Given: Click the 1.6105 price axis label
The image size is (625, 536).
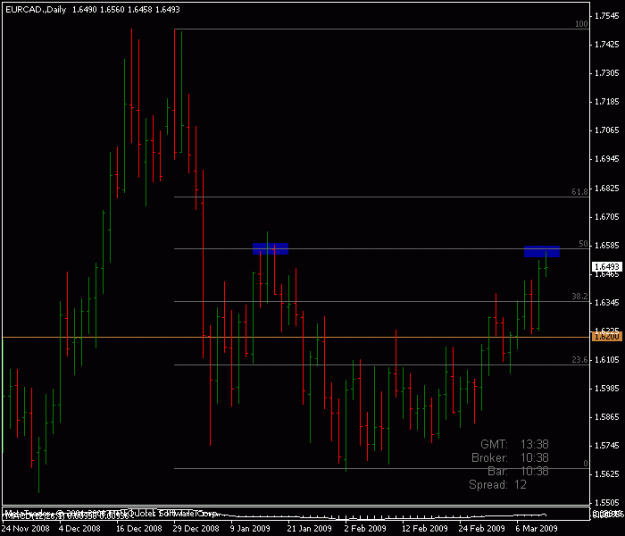Looking at the screenshot, I should coord(607,360).
